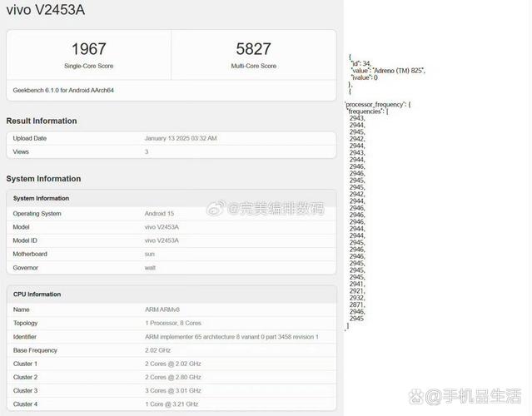Image resolution: width=532 pixels, height=416 pixels.
Task: Select the Model row's 'vivo V2453A' value
Action: [x=162, y=227]
